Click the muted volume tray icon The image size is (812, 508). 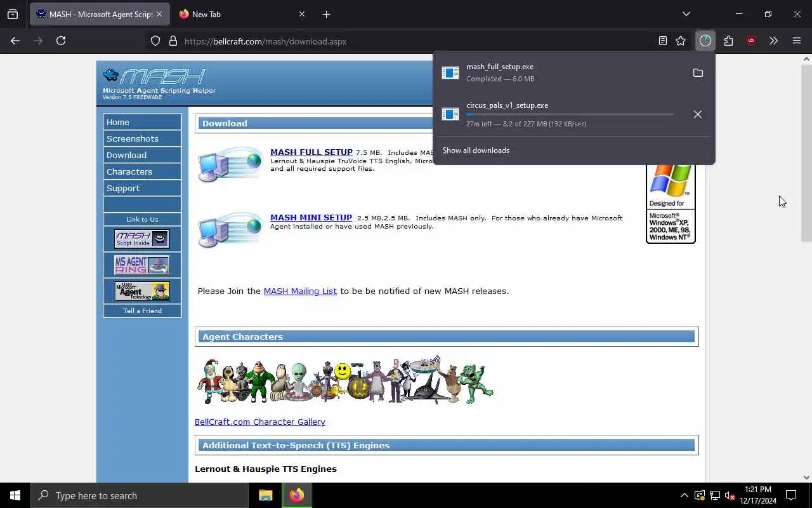click(730, 495)
